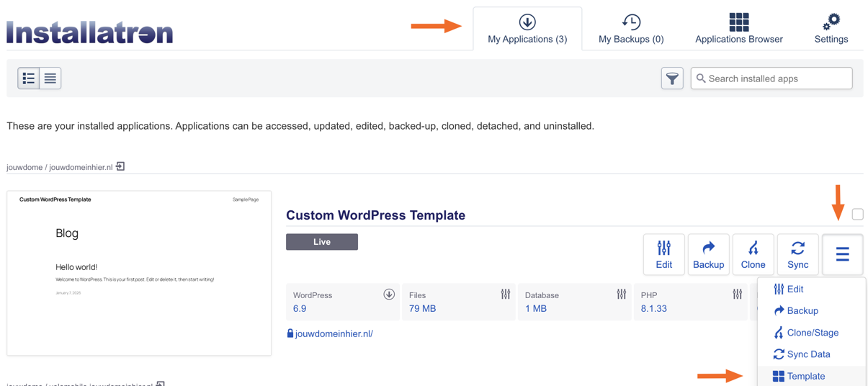
Task: Open the jouwdomeinhier.nl/ site link
Action: coord(334,333)
